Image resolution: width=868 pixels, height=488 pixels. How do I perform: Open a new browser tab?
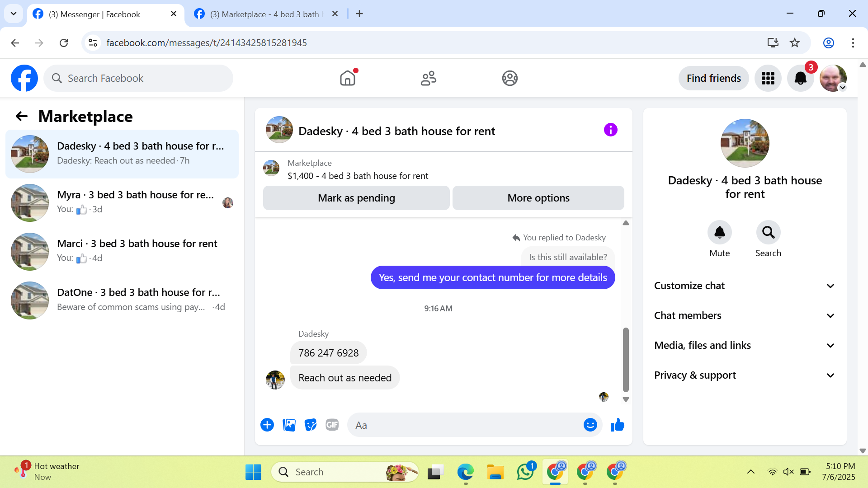(x=359, y=14)
